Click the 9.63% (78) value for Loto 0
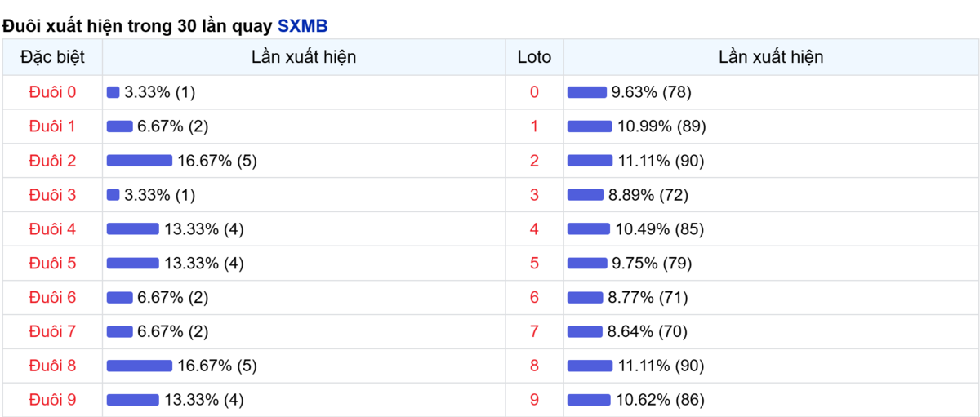980x417 pixels. pyautogui.click(x=652, y=92)
